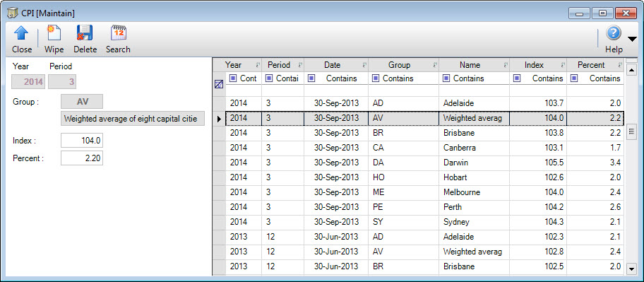Screen dimensions: 644x282
Task: Select the Melbourne row in grid
Action: pos(424,192)
